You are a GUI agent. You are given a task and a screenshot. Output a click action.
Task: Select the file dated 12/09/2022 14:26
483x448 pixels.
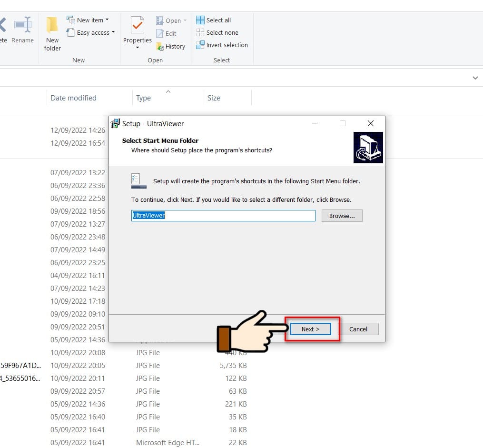click(x=78, y=130)
